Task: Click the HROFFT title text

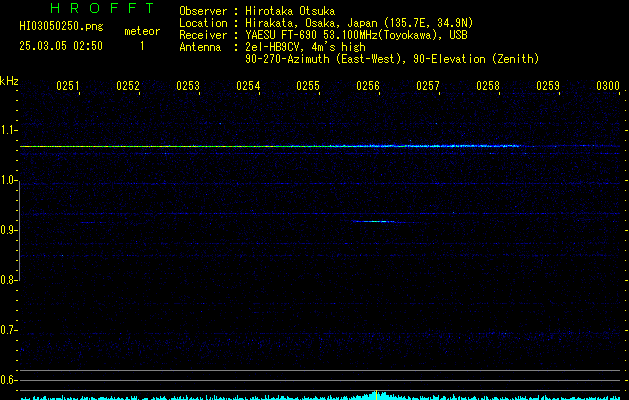Action: coord(102,8)
